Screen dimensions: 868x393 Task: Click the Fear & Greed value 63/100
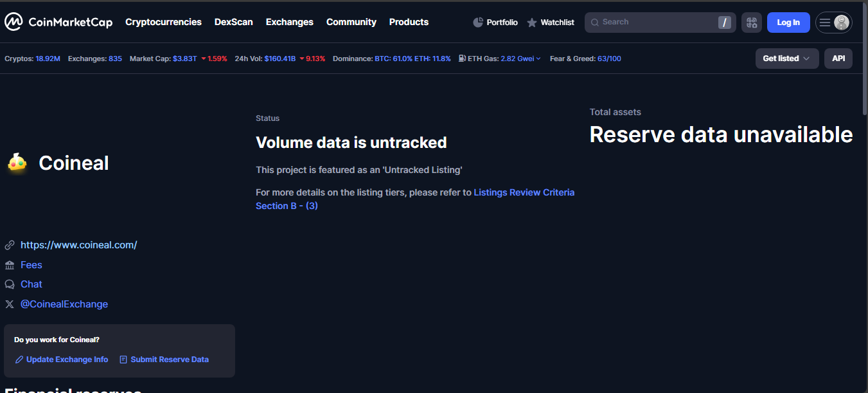tap(609, 59)
